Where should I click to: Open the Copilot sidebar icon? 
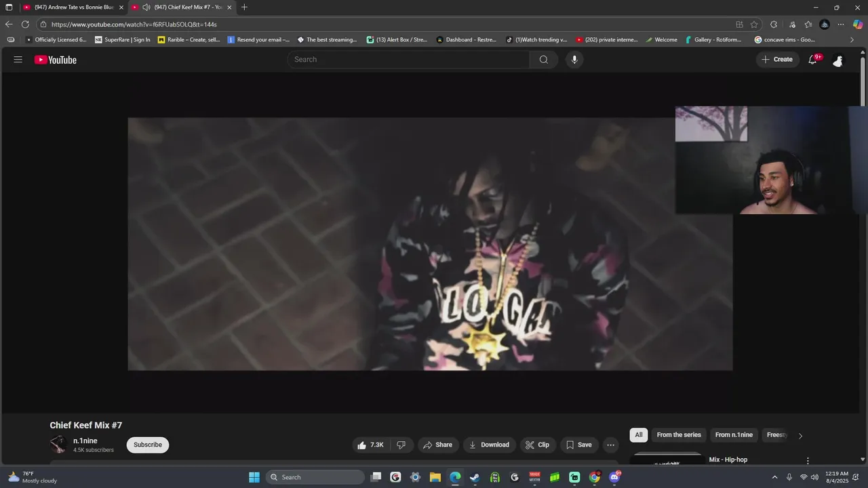coord(858,24)
